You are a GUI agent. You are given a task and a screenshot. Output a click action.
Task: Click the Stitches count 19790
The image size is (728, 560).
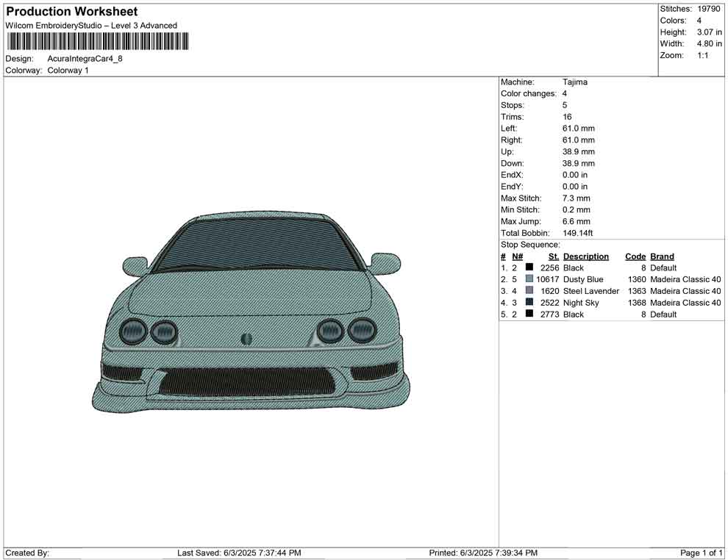708,9
